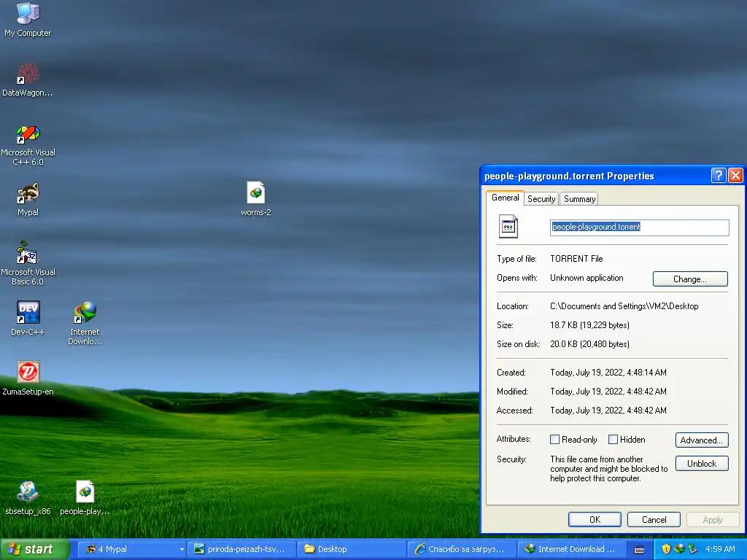Click the Size on disk value 20.0 KB
The height and width of the screenshot is (560, 747).
pyautogui.click(x=589, y=344)
